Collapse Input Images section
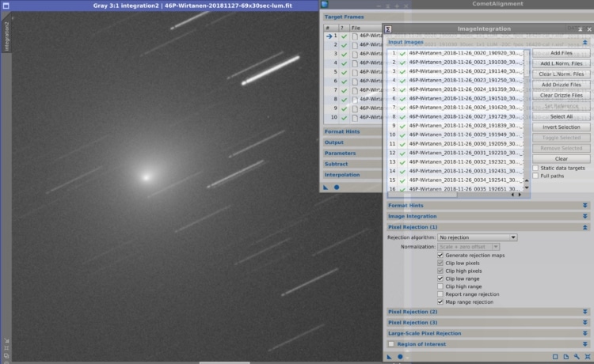 [x=585, y=42]
